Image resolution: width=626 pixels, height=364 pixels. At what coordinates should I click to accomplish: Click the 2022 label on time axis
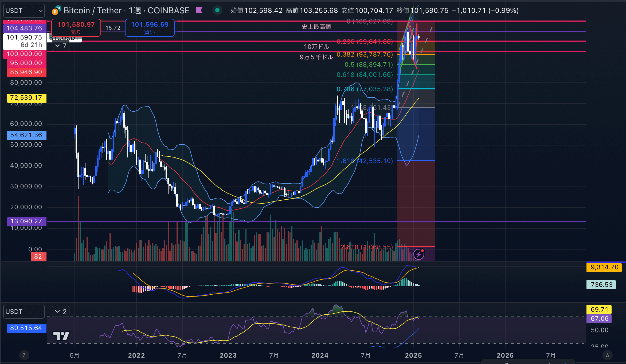(136, 355)
